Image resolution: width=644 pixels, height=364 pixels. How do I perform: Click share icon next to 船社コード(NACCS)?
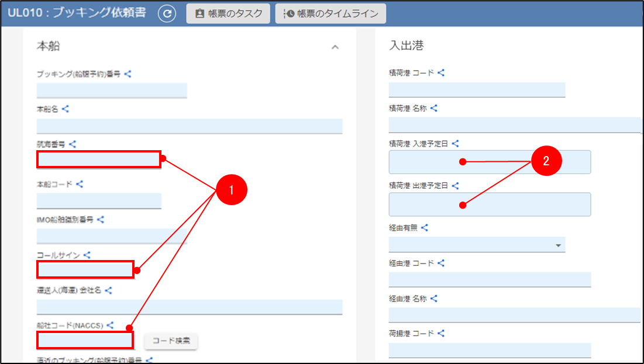tap(111, 325)
